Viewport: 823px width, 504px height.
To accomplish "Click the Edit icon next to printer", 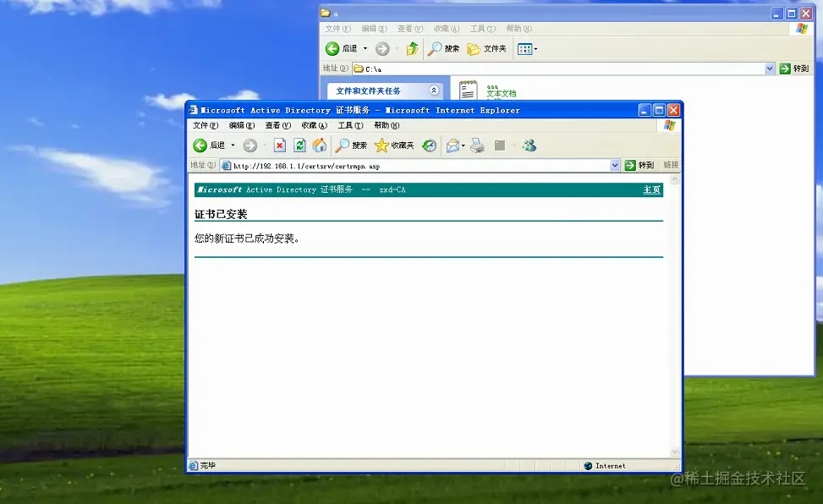I will coord(500,145).
